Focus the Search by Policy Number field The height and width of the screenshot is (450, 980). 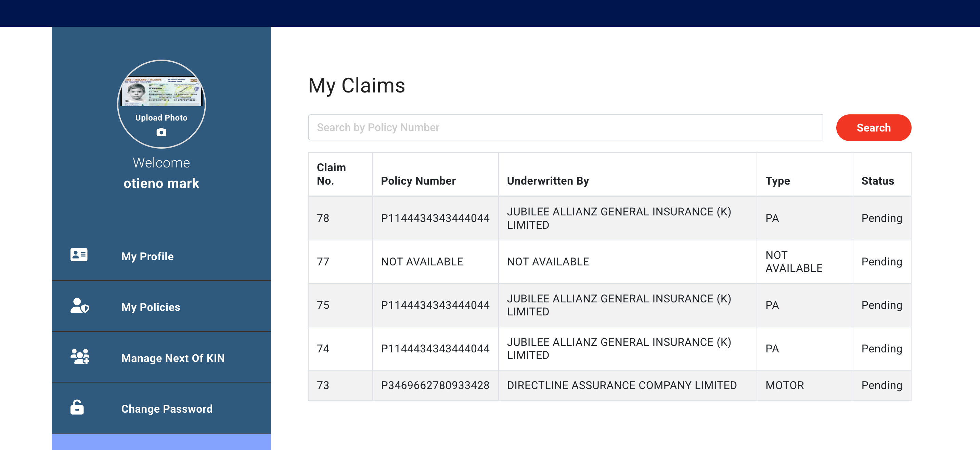565,127
